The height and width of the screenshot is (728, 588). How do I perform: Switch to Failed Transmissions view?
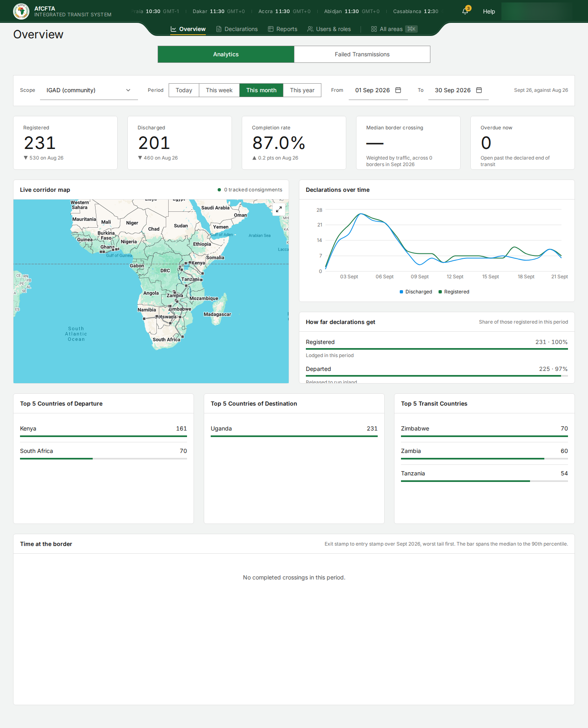[362, 54]
